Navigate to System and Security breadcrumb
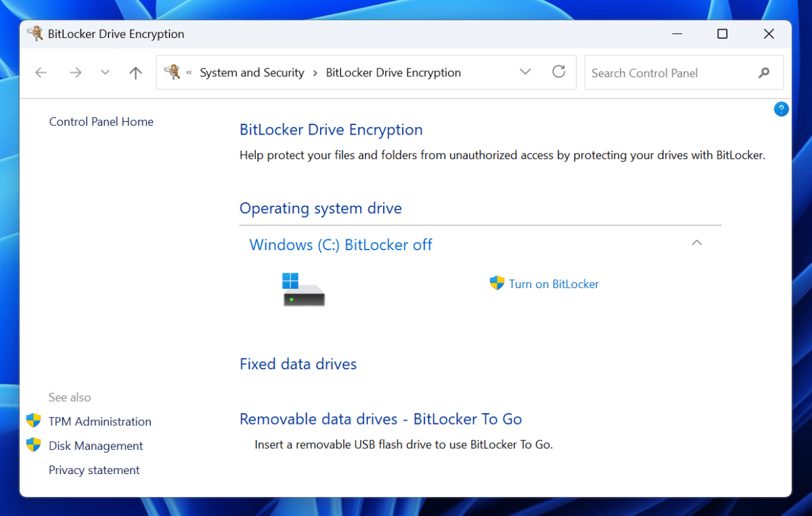 pyautogui.click(x=252, y=72)
